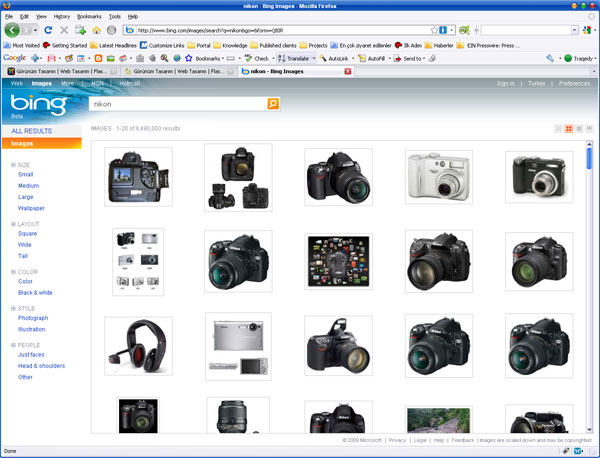The width and height of the screenshot is (600, 458).
Task: Click the orange Blogger toolbar icon
Action: coord(98,58)
